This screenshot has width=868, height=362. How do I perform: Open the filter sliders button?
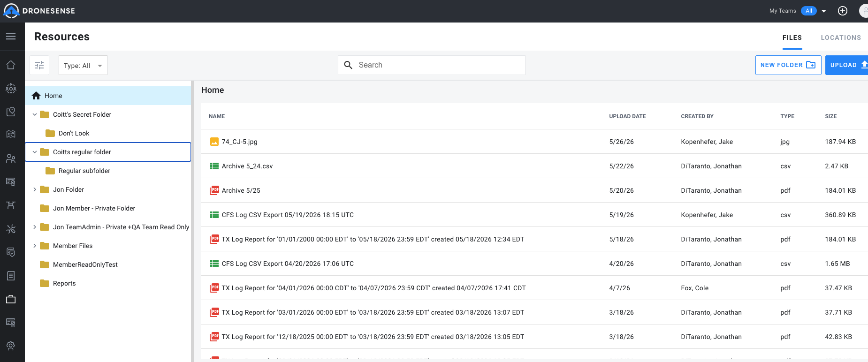[39, 65]
